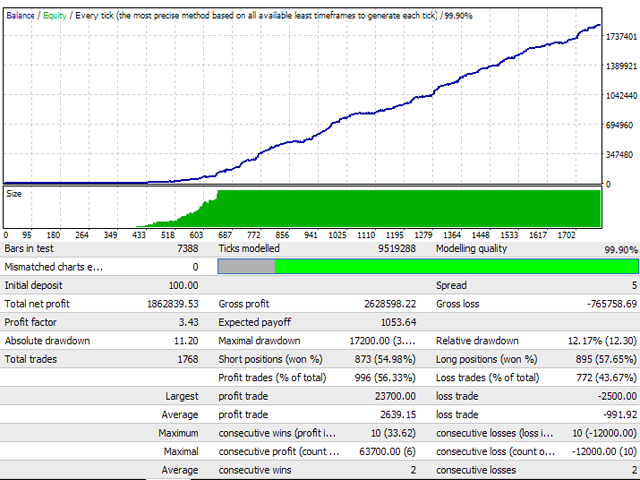
Task: Click Loss trades value 772 (43.67%)
Action: pyautogui.click(x=607, y=378)
